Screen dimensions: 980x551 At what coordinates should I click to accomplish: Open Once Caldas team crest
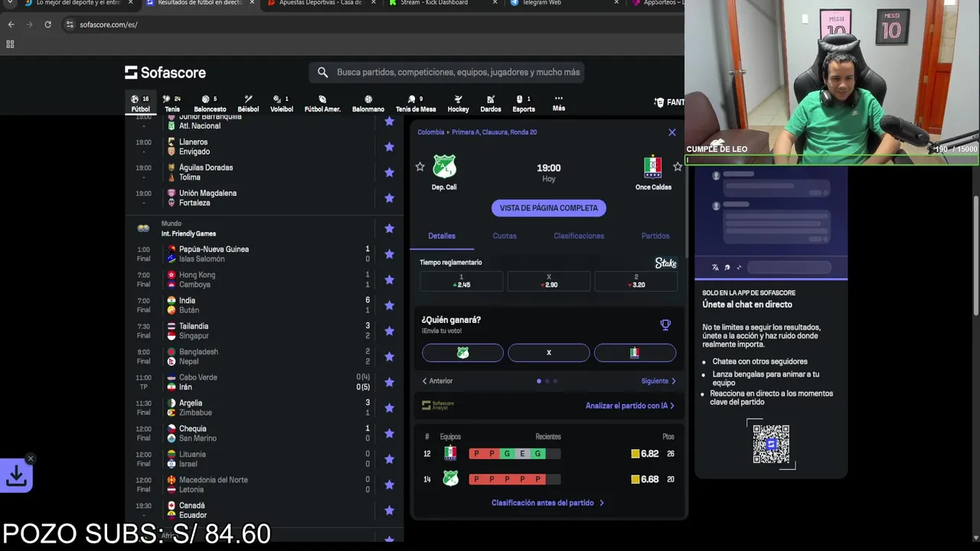coord(653,166)
